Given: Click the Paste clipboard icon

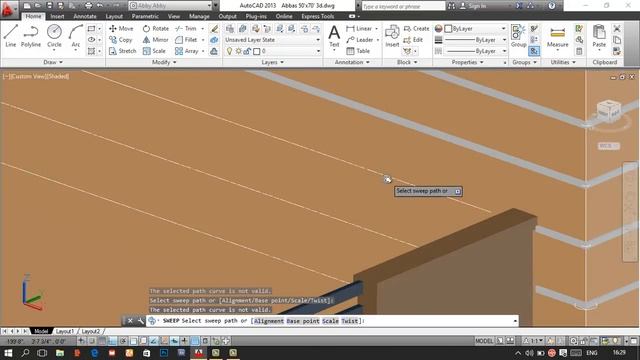Looking at the screenshot, I should pos(599,36).
